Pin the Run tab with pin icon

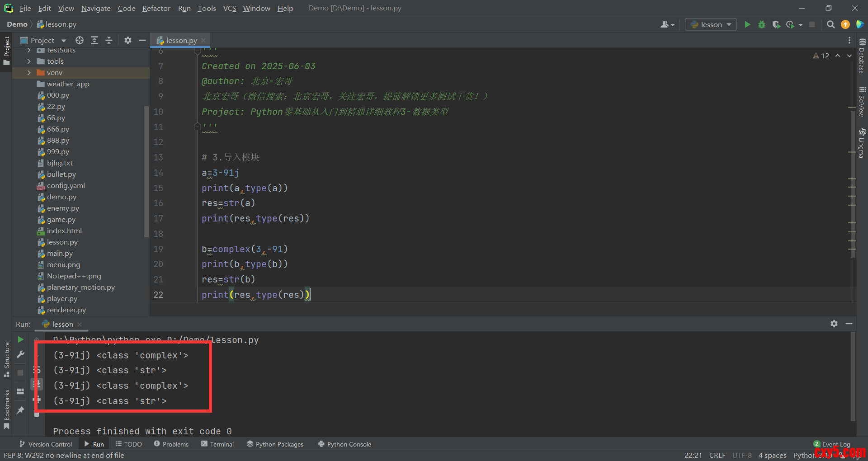20,410
